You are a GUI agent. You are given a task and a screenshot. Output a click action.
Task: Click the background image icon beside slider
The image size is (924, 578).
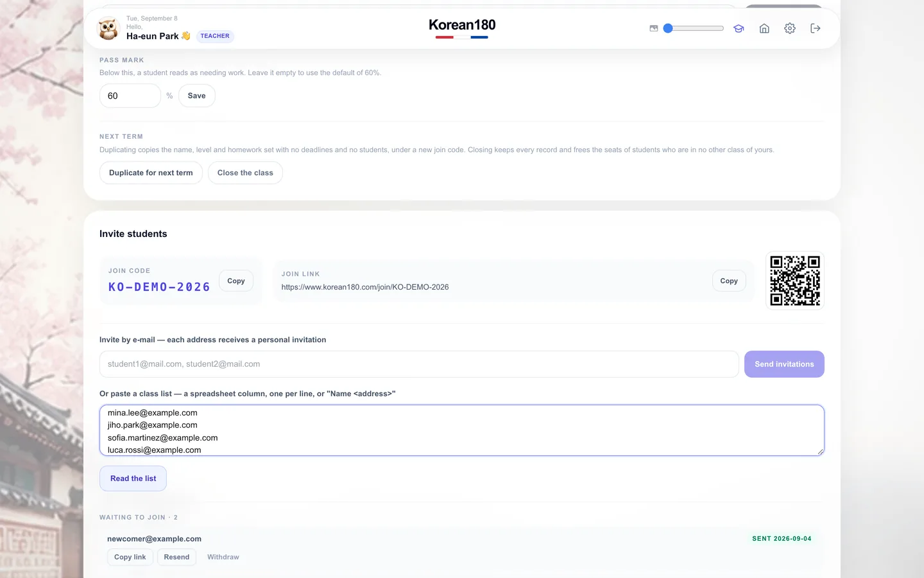tap(654, 28)
